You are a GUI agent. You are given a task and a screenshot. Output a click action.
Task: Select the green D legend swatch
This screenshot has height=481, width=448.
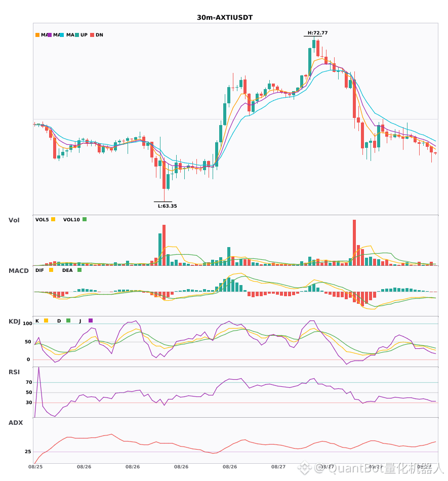68,320
